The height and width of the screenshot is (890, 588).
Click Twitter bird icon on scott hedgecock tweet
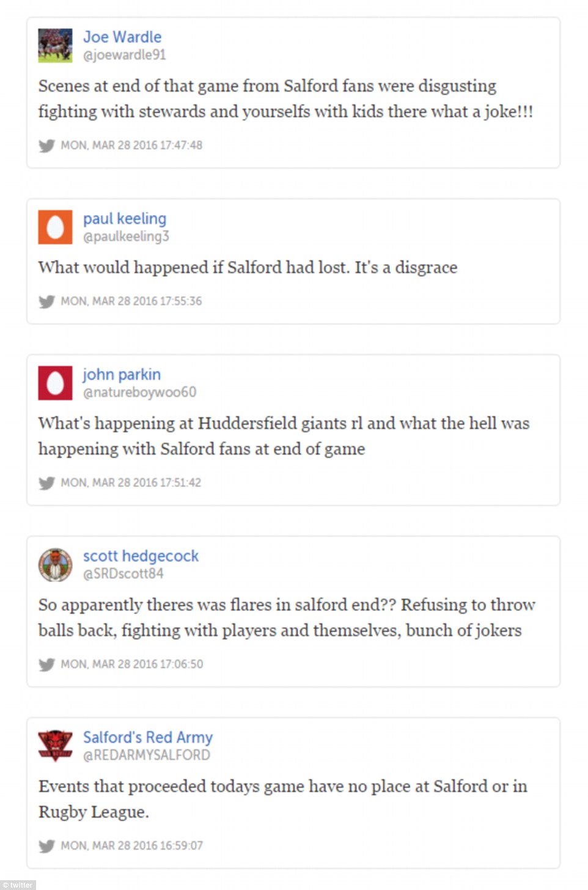[46, 664]
